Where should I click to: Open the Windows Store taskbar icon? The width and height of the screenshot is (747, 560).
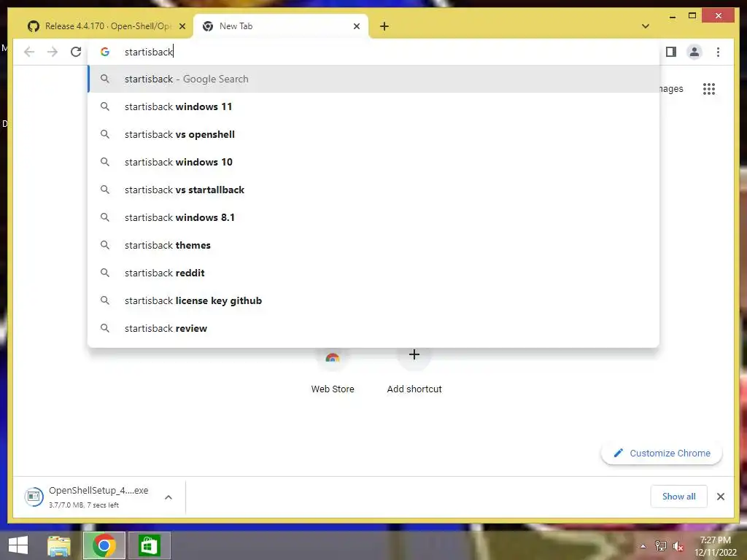click(x=149, y=545)
